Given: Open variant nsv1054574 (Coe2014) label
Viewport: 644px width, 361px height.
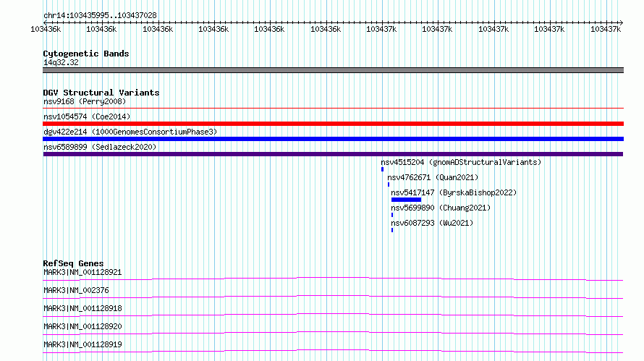Looking at the screenshot, I should [x=87, y=116].
